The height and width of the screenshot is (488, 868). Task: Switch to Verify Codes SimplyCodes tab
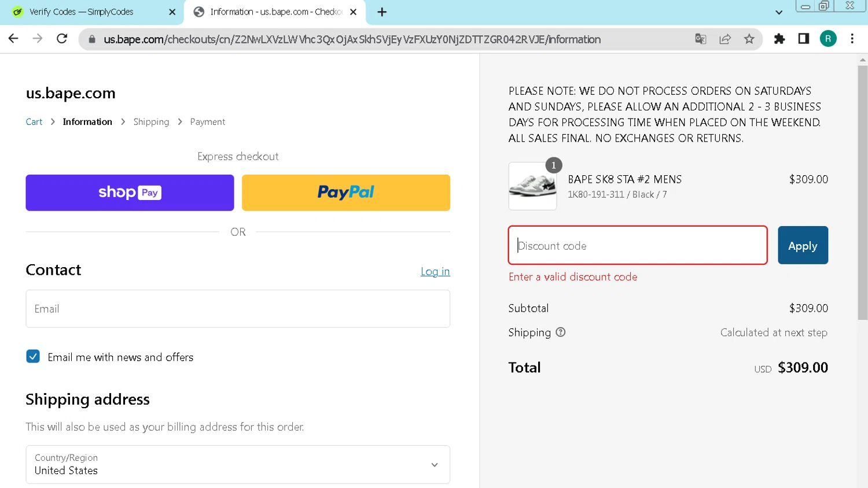click(x=93, y=12)
